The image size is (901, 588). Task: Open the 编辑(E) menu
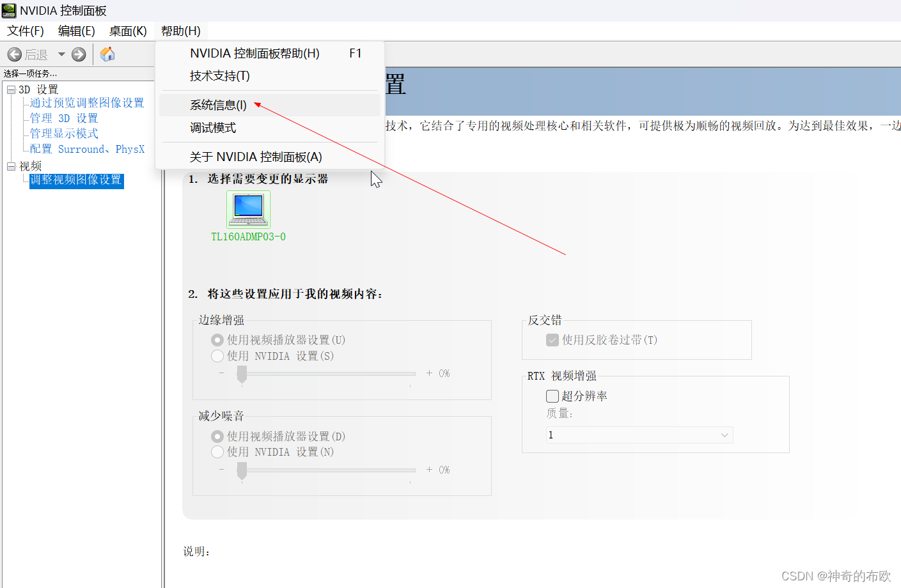click(x=76, y=31)
